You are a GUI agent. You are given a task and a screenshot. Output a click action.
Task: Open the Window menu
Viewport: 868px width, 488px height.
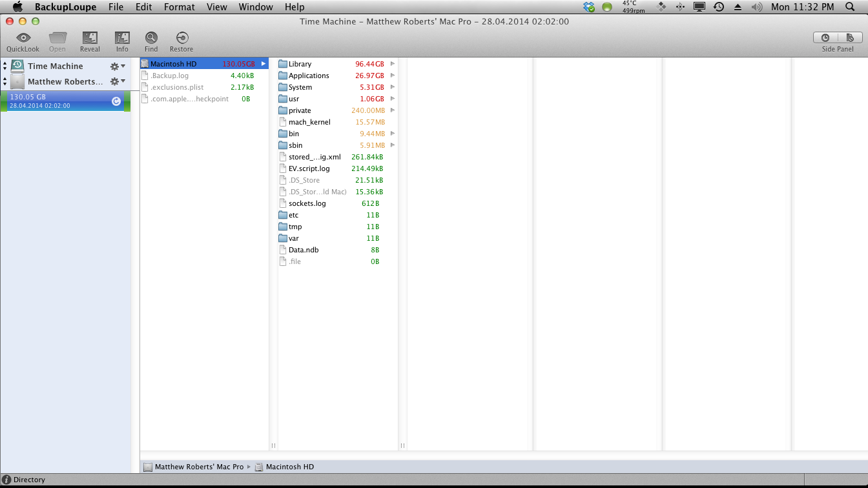pyautogui.click(x=256, y=7)
